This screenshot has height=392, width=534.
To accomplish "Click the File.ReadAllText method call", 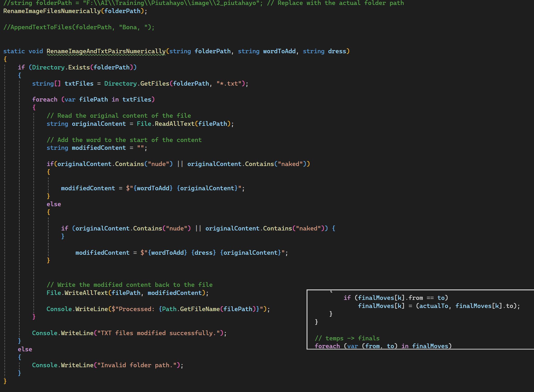I will [x=166, y=124].
